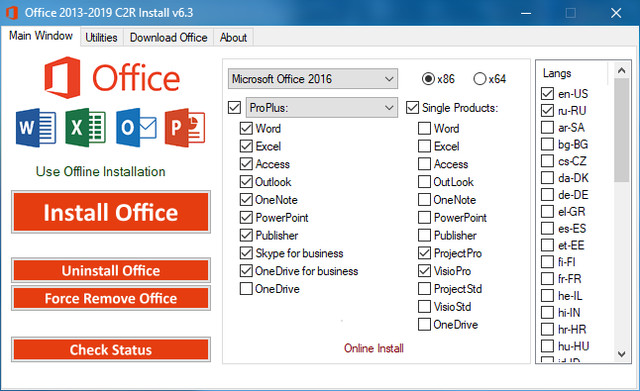This screenshot has width=640, height=391.
Task: Uncheck Publisher under ProPlus
Action: 246,235
